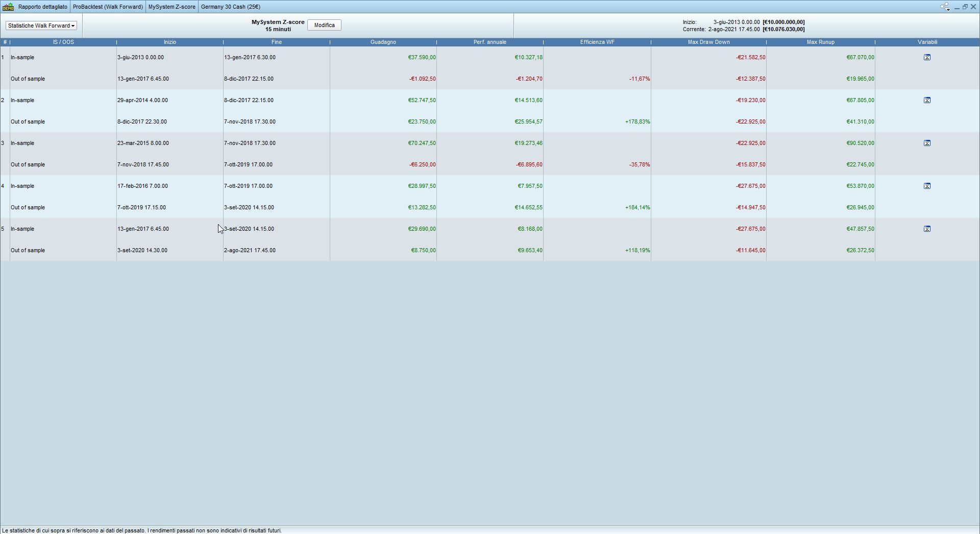The height and width of the screenshot is (534, 980).
Task: Click the ProRealTime demo logo icon
Action: click(x=8, y=7)
